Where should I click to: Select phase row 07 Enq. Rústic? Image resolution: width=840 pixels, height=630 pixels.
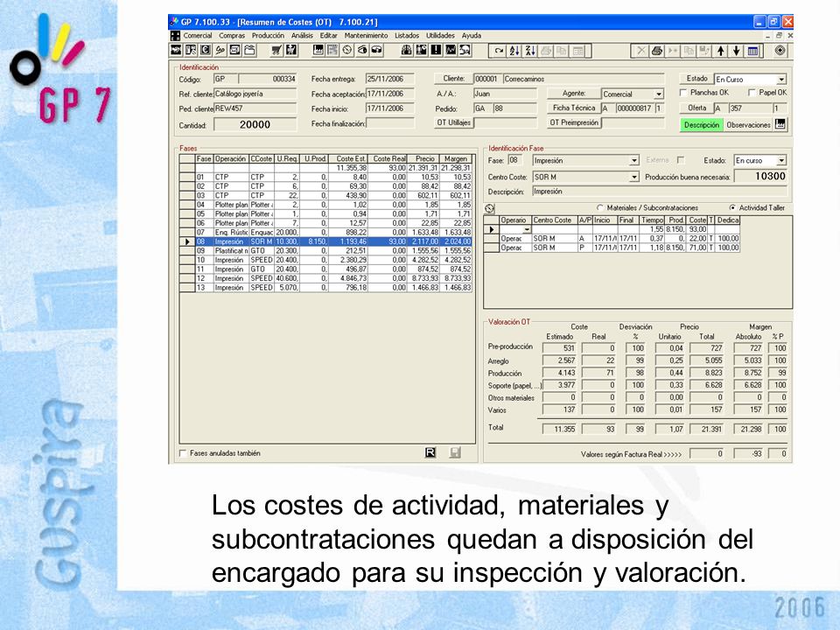point(325,233)
